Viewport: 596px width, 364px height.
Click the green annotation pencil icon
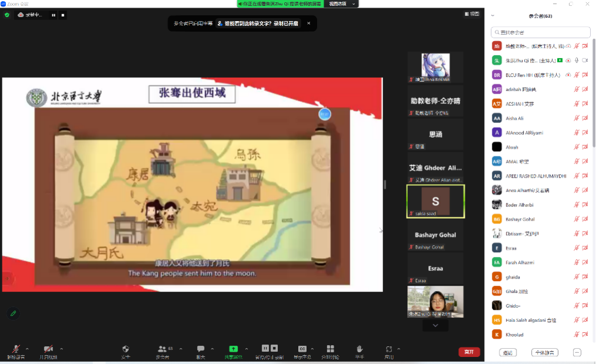(x=13, y=313)
